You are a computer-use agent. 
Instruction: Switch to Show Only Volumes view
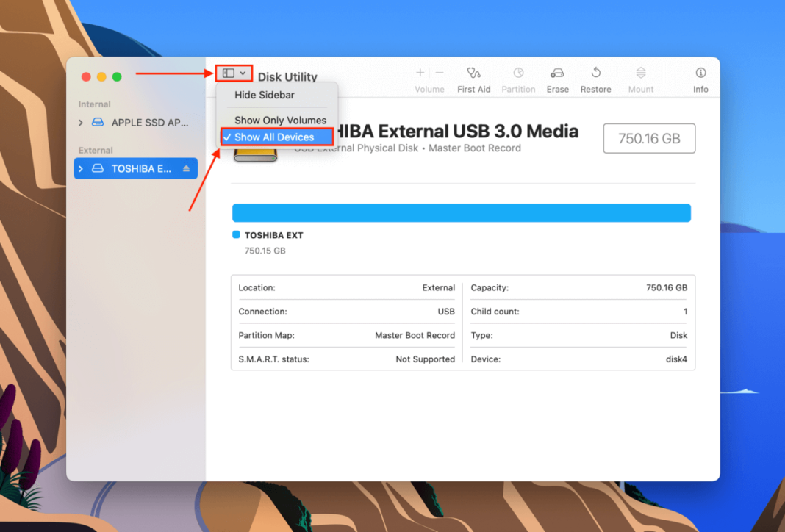pos(281,119)
